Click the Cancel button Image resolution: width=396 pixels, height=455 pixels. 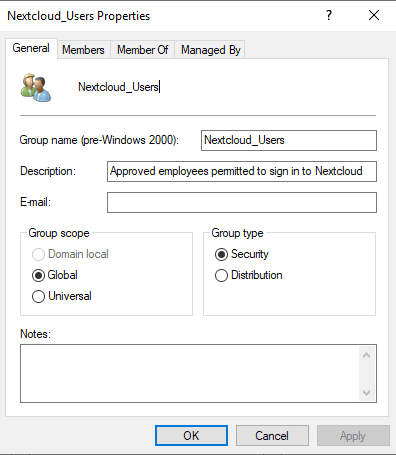click(x=272, y=436)
